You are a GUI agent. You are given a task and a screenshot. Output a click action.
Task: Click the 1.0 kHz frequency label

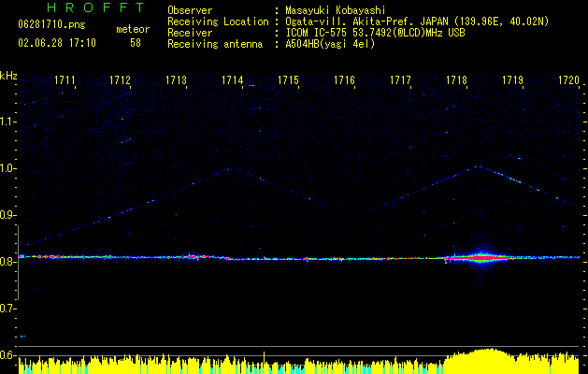tap(7, 168)
